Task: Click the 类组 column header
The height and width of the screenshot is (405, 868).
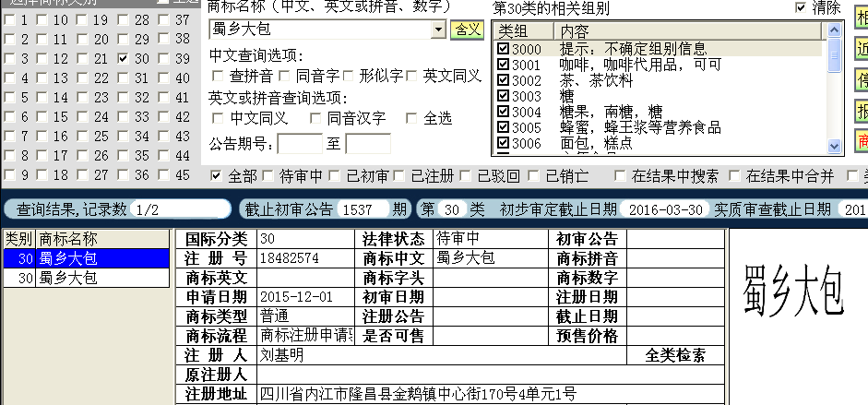Action: click(524, 31)
